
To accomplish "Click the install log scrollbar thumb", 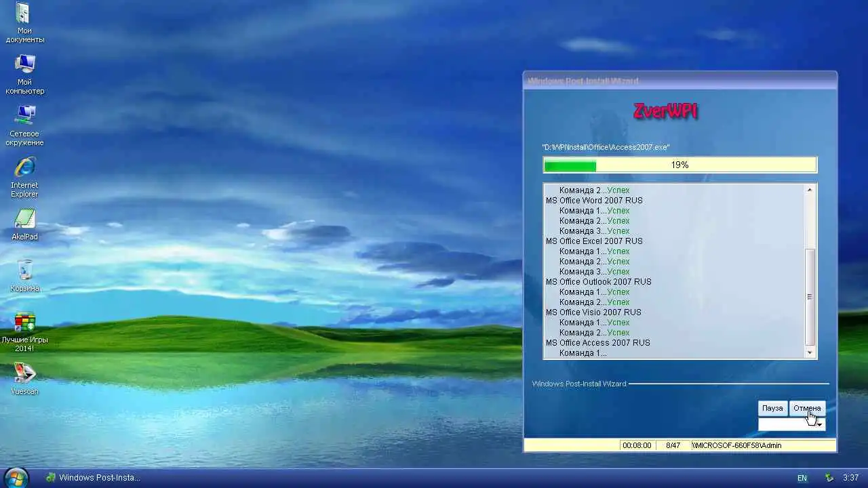I will (810, 297).
